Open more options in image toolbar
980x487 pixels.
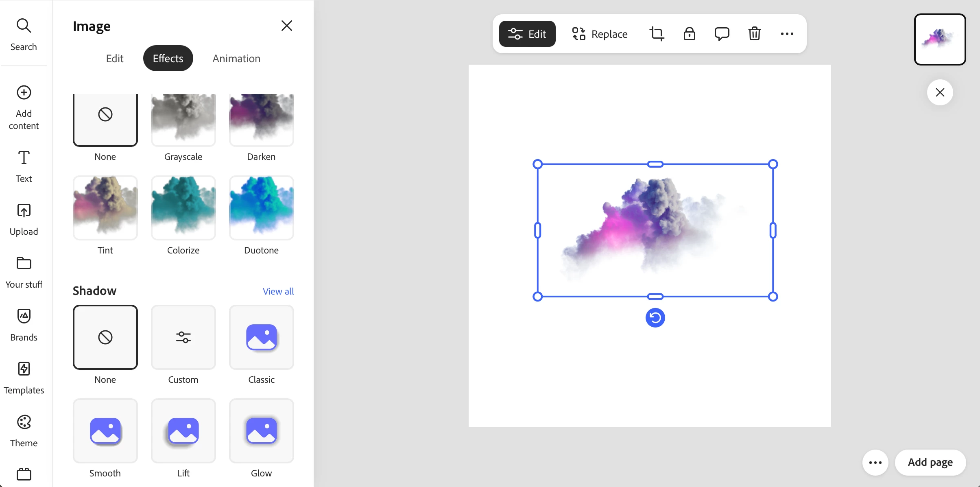pos(787,34)
